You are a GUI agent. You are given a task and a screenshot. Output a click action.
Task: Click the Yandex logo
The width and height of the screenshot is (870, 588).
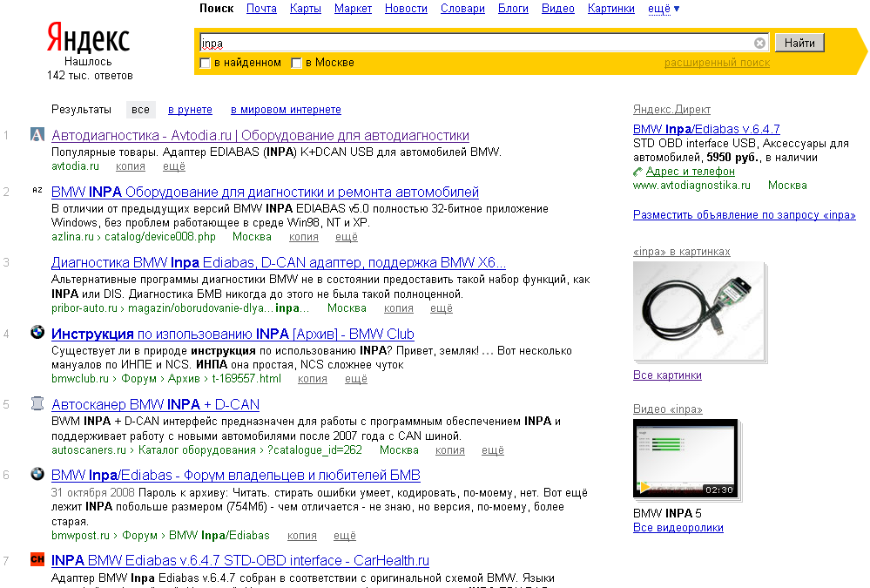(x=88, y=39)
